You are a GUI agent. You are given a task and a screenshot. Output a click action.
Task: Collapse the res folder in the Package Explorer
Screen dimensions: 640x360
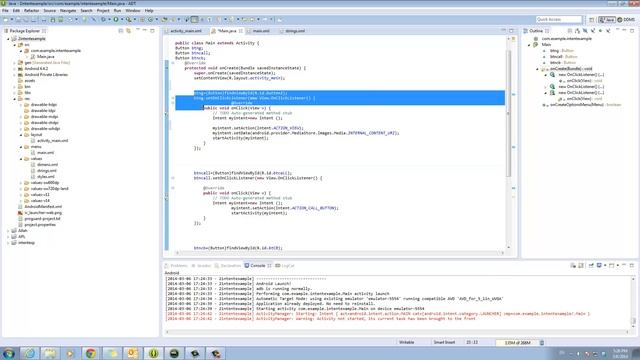click(x=15, y=99)
